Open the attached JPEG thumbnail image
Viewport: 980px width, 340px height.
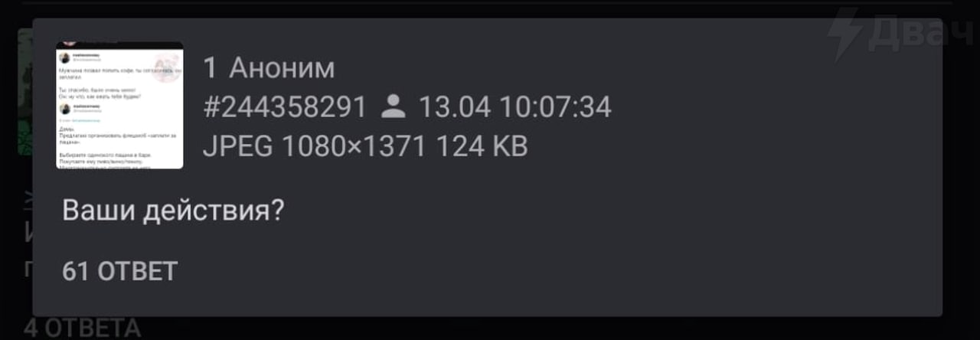119,106
